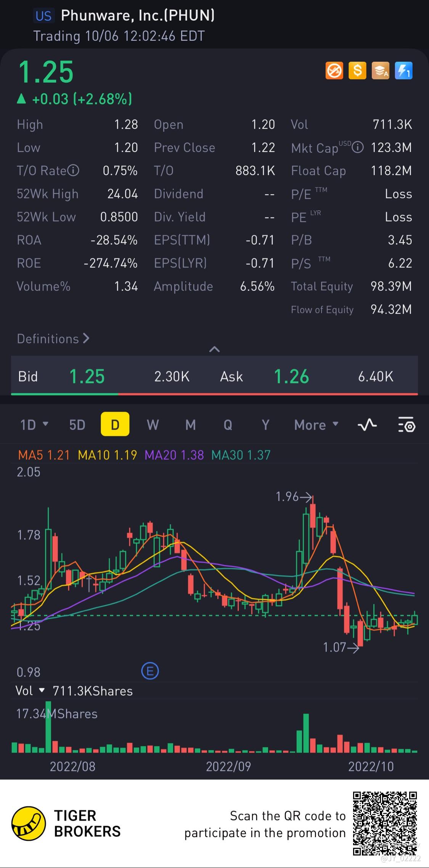Open T/O Rate info icon

tap(73, 170)
